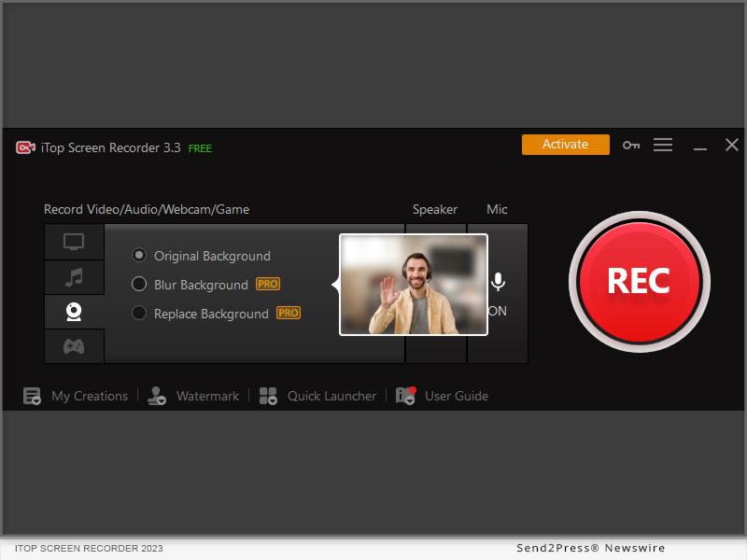The image size is (747, 560).
Task: Select the webcam recording tab
Action: (74, 312)
